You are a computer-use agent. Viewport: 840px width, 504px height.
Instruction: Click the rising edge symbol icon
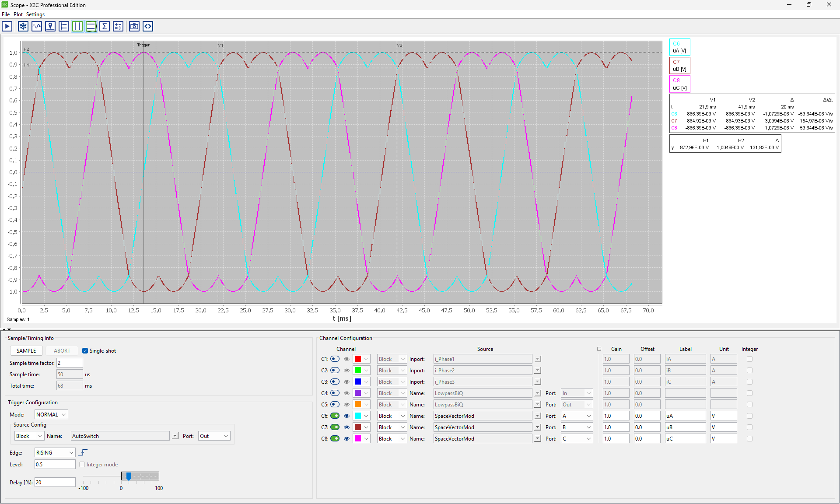(x=83, y=452)
